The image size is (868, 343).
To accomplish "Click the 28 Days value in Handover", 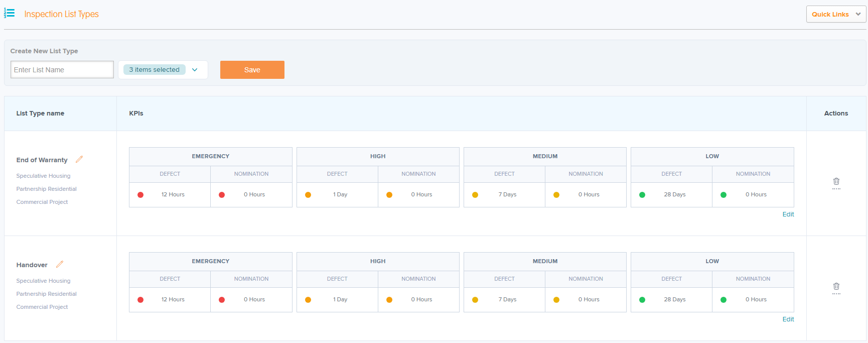I will [x=675, y=299].
